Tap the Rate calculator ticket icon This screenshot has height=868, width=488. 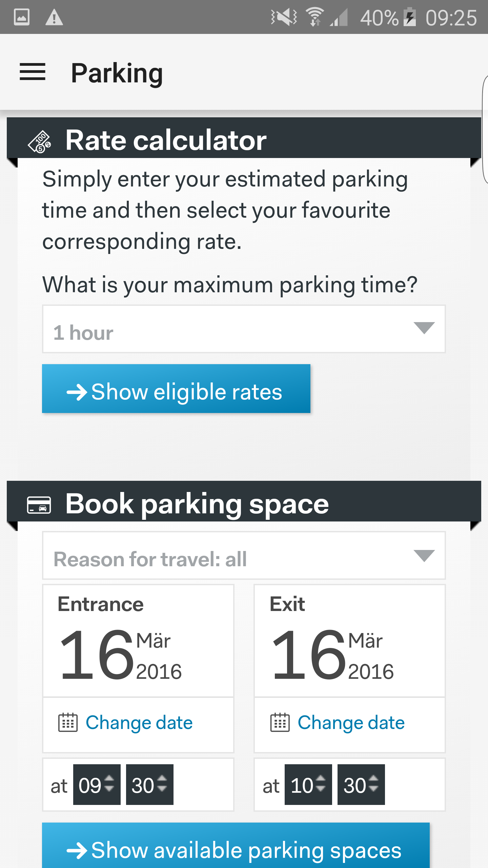click(x=40, y=141)
